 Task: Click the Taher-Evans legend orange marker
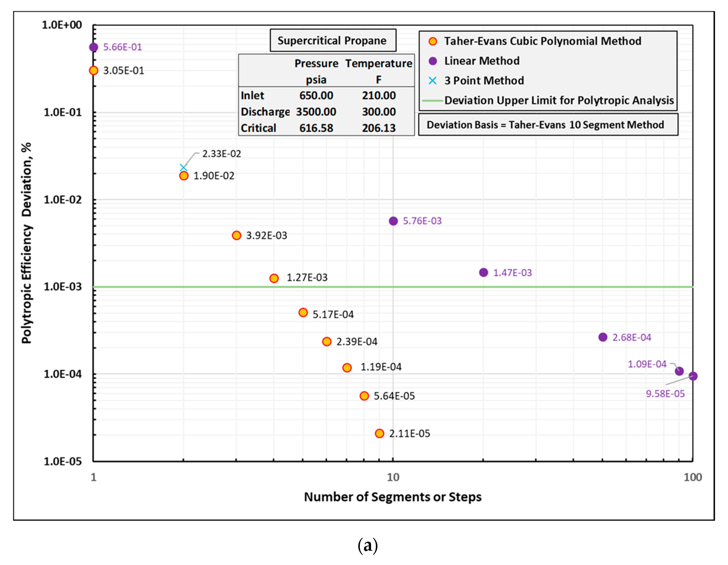pos(433,41)
